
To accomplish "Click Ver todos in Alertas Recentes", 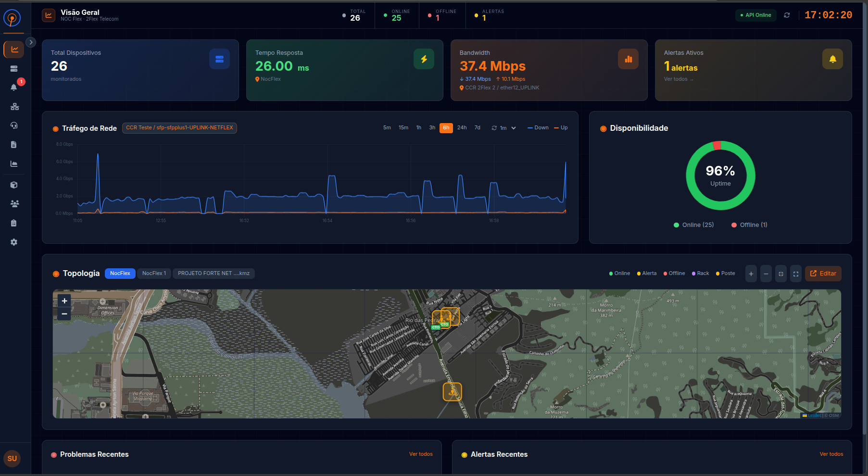I will [x=831, y=454].
